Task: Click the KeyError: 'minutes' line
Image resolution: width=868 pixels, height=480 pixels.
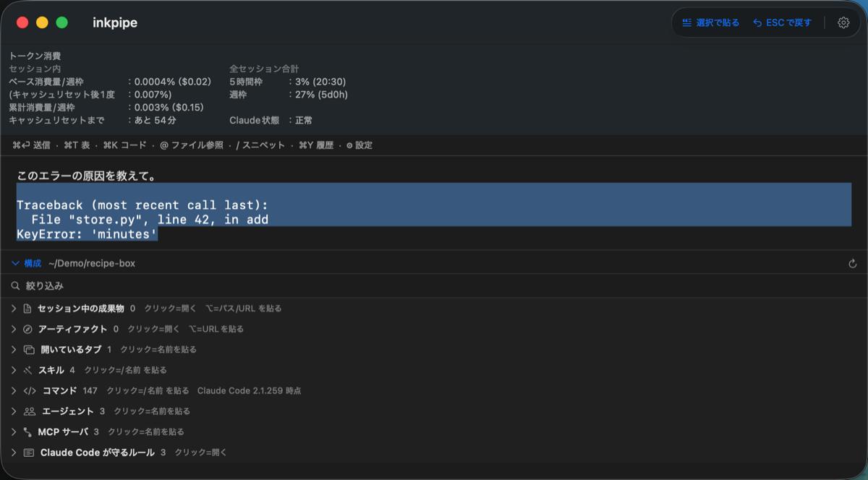Action: 87,234
